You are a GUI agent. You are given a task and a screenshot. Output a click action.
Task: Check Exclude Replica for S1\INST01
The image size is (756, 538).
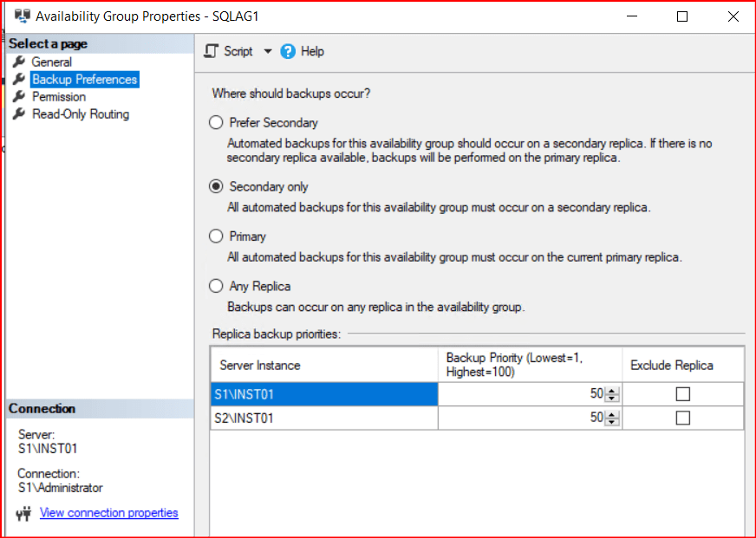coord(682,394)
